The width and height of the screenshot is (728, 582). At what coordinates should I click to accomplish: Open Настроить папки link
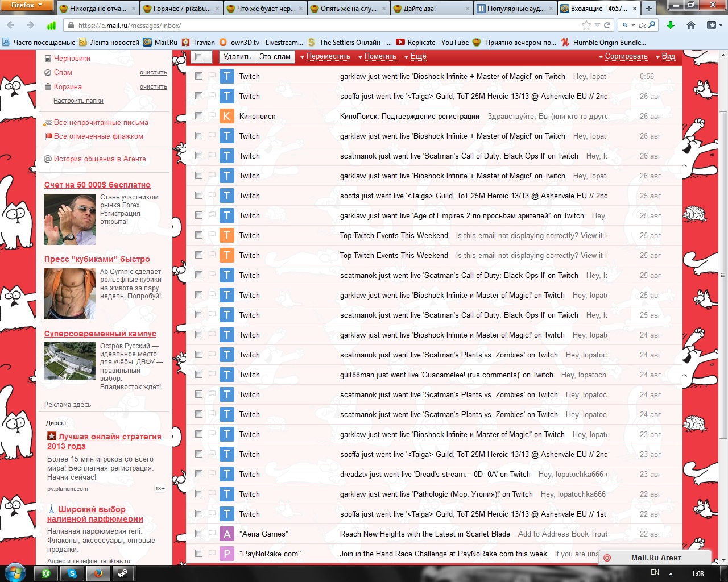78,101
